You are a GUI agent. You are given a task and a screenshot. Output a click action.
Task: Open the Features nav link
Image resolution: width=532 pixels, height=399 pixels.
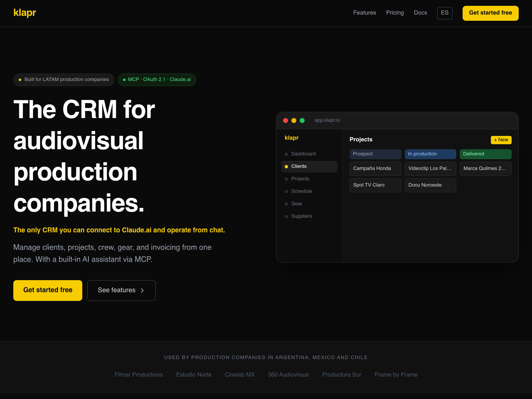(364, 13)
